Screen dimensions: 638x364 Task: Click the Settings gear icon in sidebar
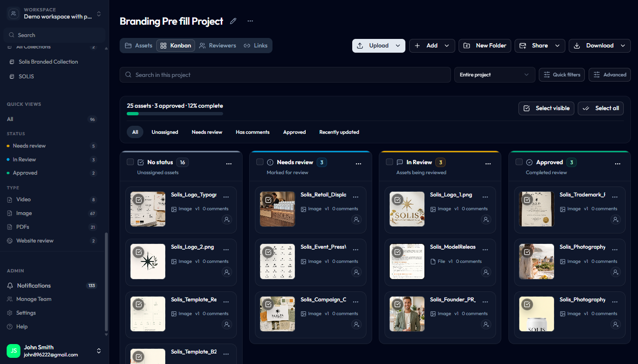click(10, 313)
